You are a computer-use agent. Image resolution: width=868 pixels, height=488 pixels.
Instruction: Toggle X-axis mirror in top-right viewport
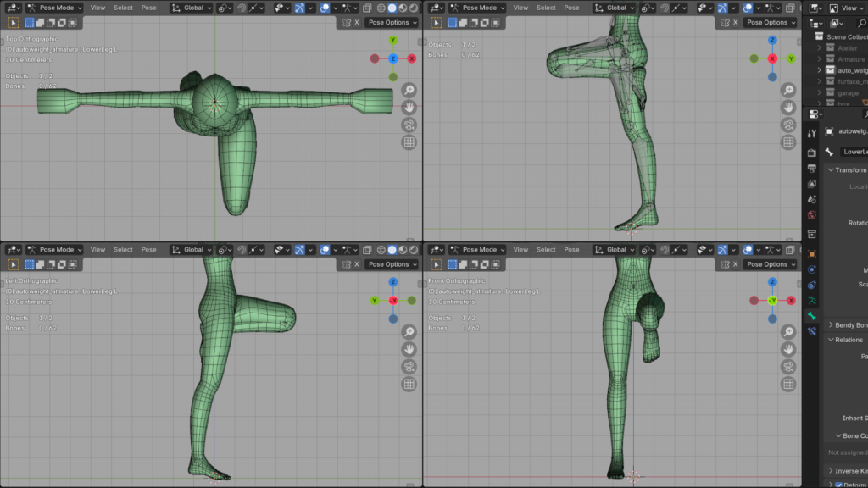pos(781,23)
